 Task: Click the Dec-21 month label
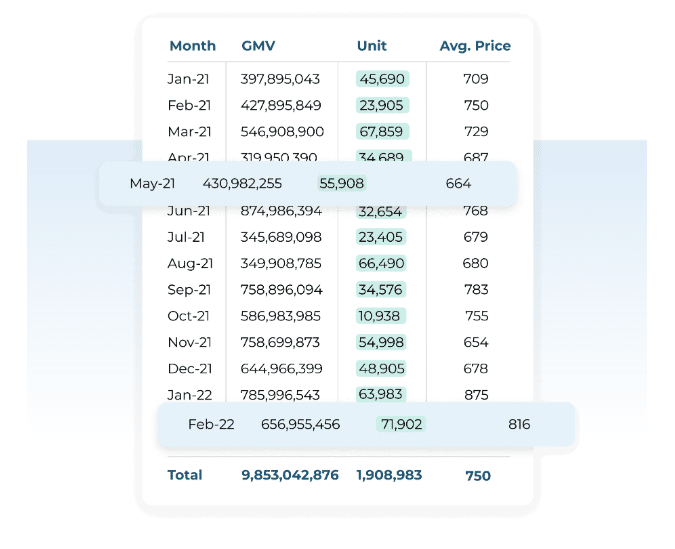(x=190, y=369)
